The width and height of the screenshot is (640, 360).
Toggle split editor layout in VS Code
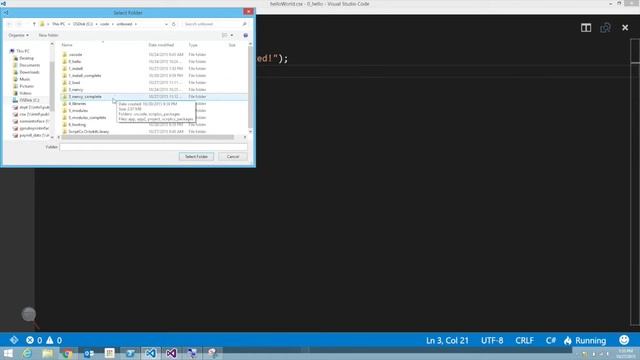pyautogui.click(x=586, y=28)
